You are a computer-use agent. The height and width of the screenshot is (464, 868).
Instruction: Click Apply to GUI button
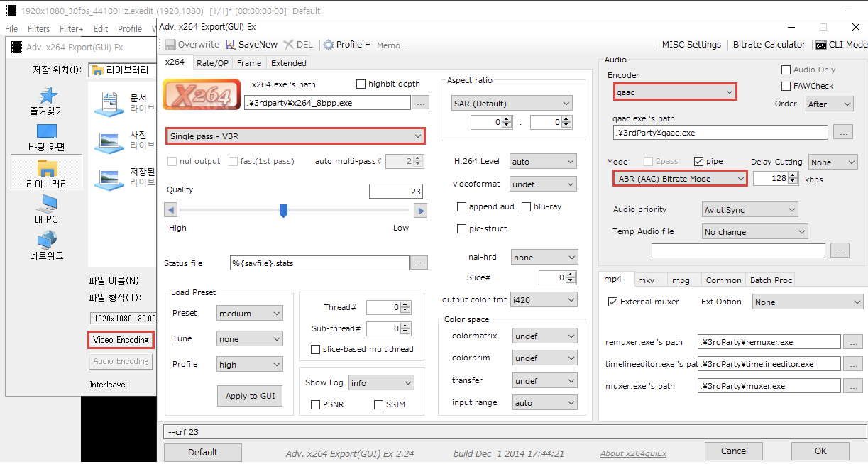click(251, 396)
